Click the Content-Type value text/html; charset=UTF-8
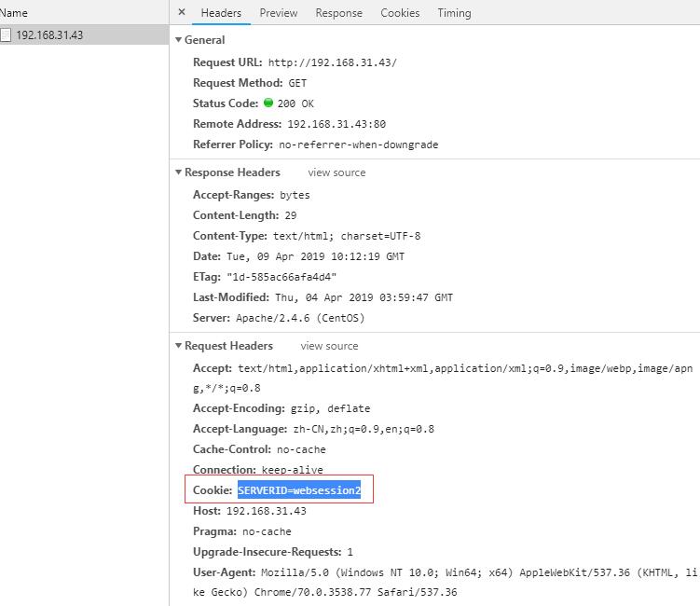The image size is (700, 606). [x=347, y=236]
